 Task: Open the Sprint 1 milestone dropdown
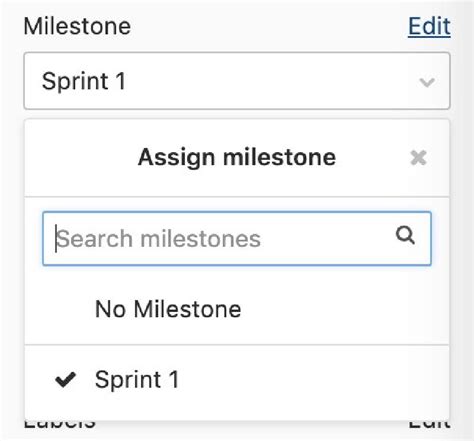237,81
